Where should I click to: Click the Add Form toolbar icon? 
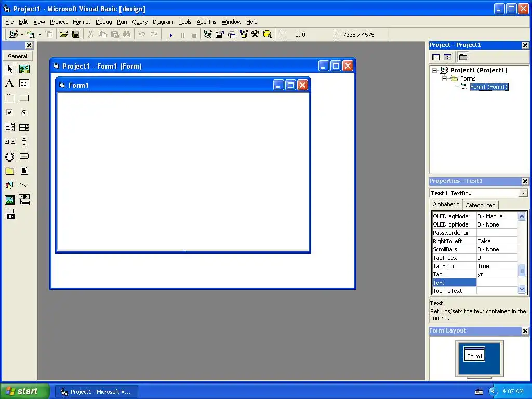pos(31,34)
